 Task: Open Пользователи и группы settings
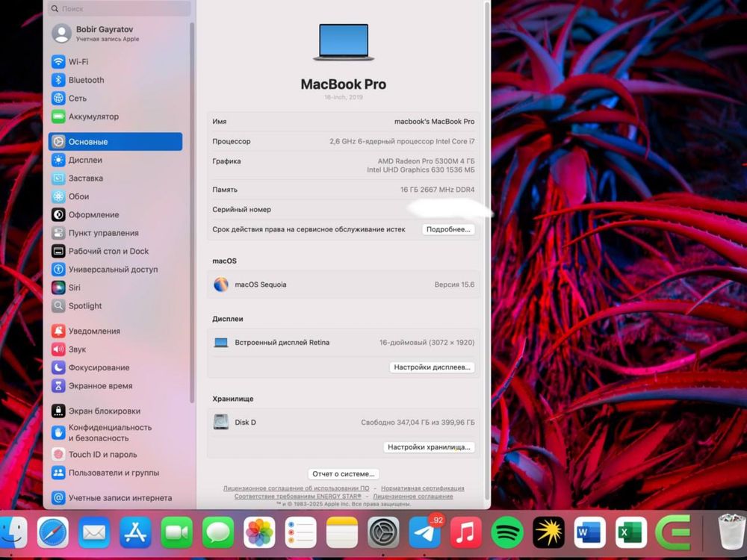tap(115, 473)
